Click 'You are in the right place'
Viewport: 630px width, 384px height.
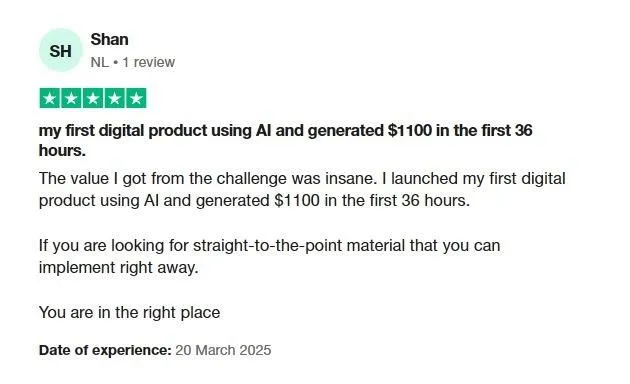coord(129,312)
